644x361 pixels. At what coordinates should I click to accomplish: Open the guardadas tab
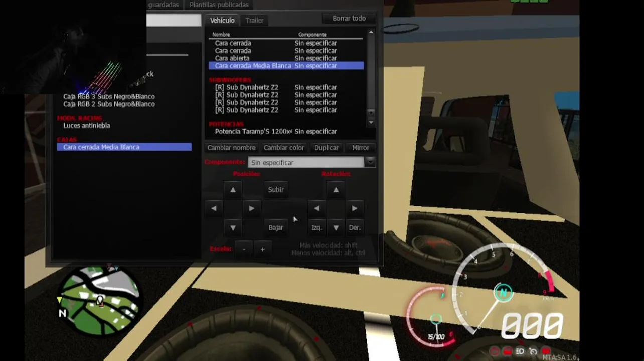tap(164, 5)
